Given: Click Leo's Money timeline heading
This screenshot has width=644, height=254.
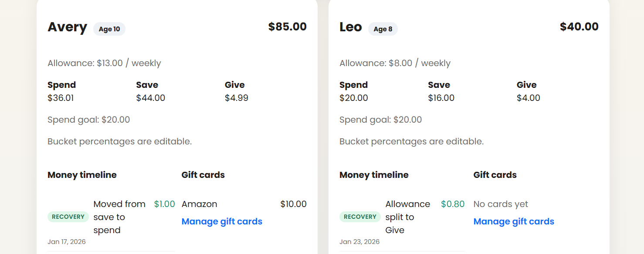Looking at the screenshot, I should tap(374, 175).
